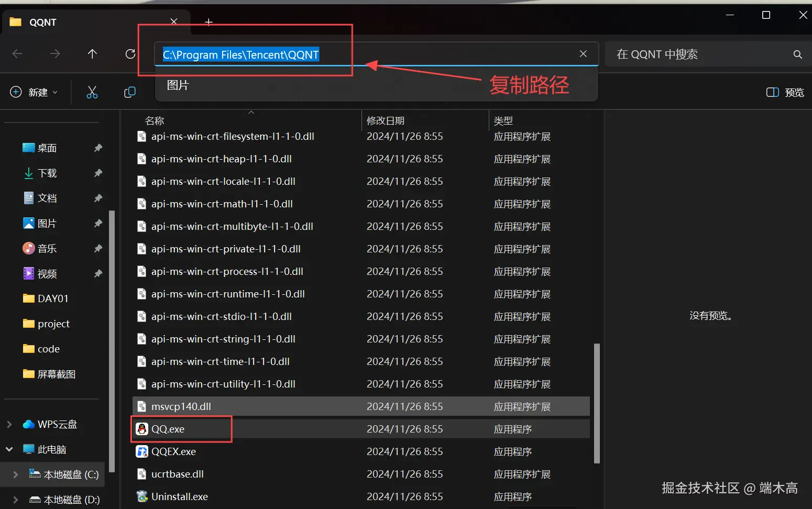Click the magnifier search icon

click(797, 54)
